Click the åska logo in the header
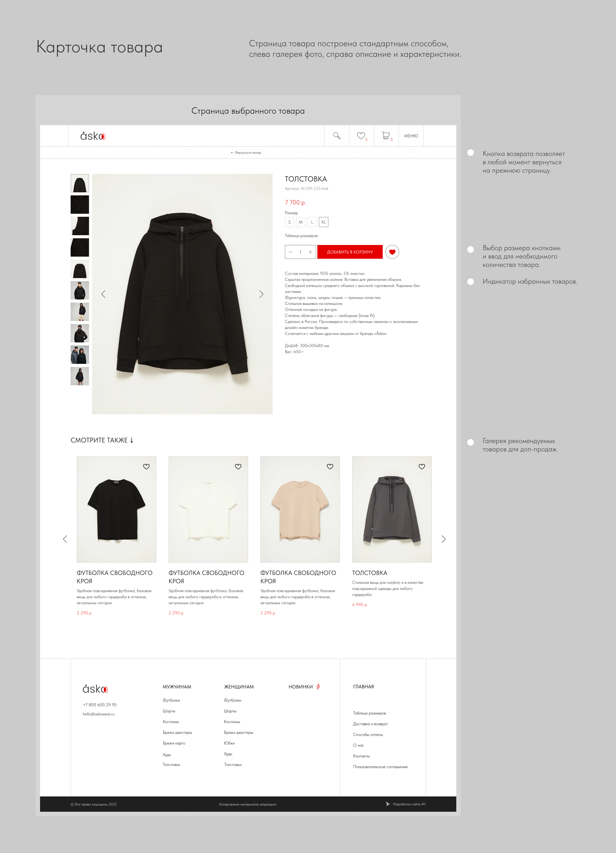616x853 pixels. (x=93, y=136)
